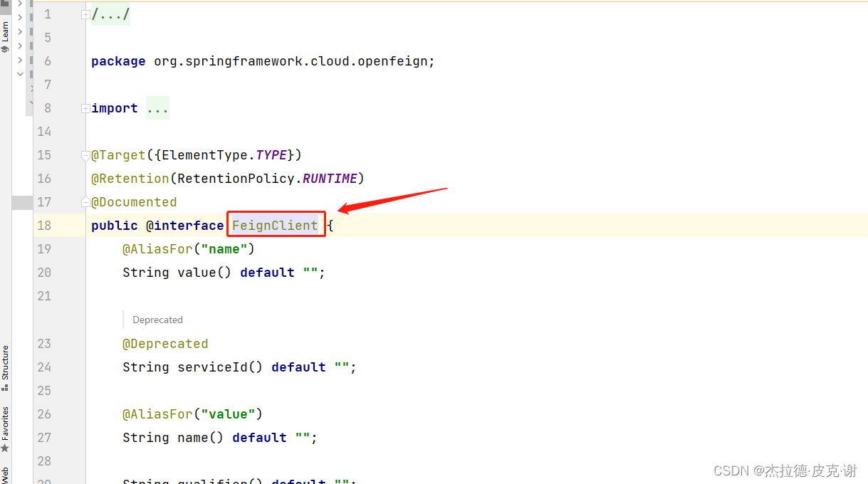Click the folded /.../ comment placeholder

110,14
